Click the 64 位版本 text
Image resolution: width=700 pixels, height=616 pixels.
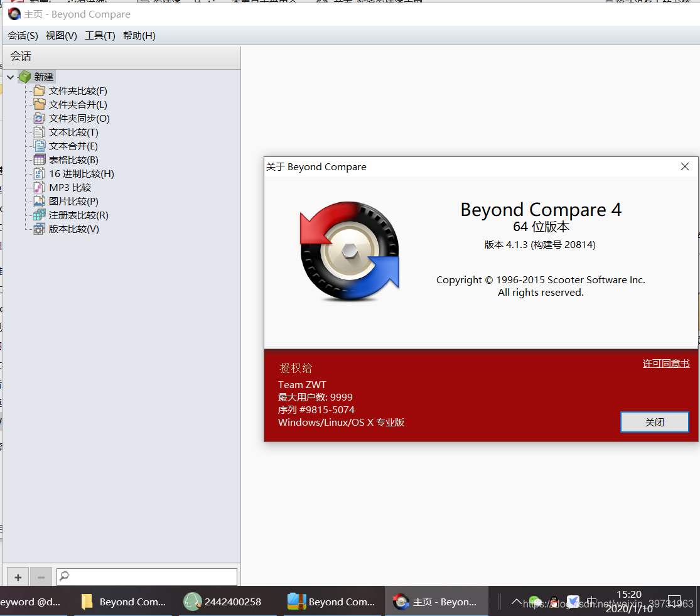(x=541, y=227)
